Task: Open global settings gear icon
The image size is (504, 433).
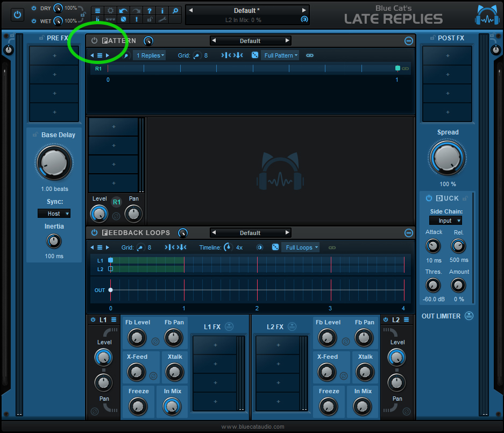Action: point(110,11)
